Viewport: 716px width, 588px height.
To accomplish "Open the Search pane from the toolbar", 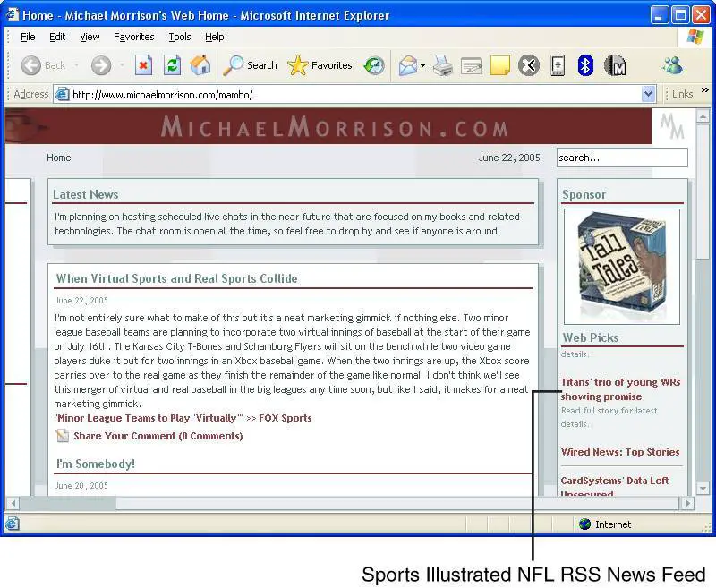I will click(x=250, y=65).
